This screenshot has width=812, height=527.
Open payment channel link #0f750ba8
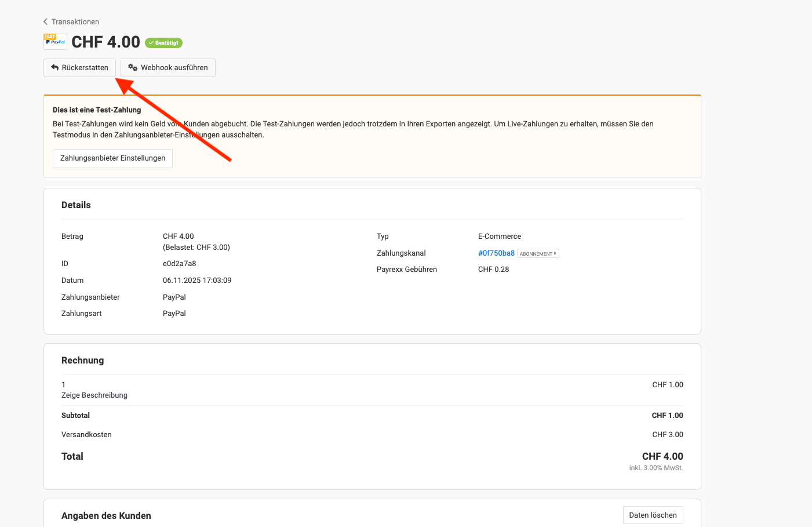click(496, 253)
